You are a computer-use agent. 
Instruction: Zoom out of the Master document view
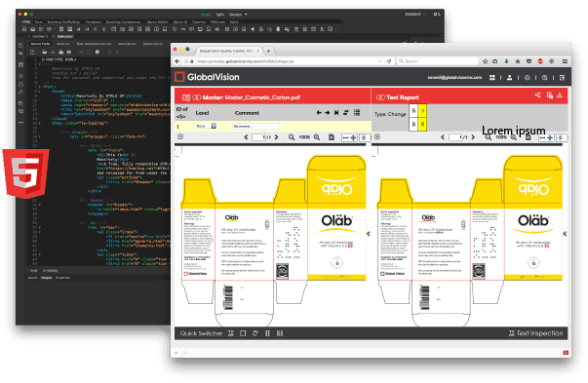click(x=292, y=137)
